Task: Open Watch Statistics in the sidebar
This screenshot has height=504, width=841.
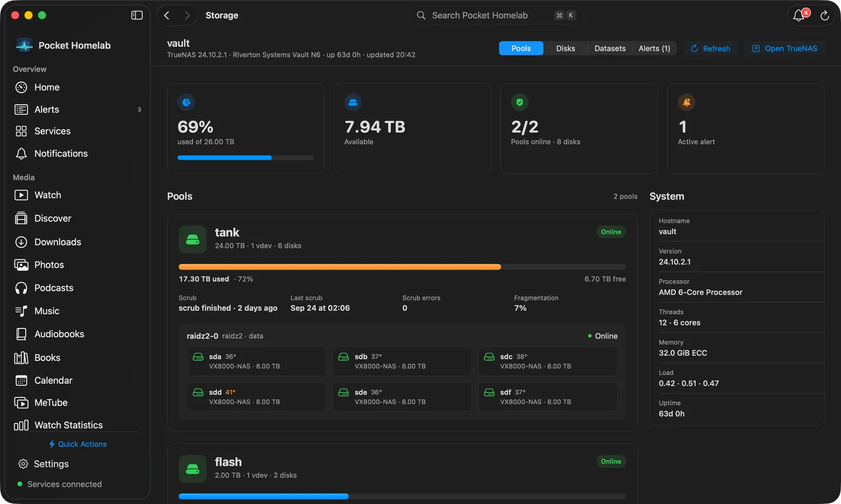Action: tap(77, 425)
